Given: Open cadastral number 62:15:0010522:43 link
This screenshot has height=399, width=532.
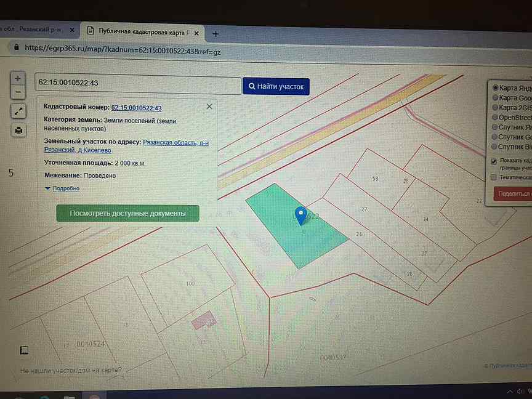Looking at the screenshot, I should (x=137, y=108).
